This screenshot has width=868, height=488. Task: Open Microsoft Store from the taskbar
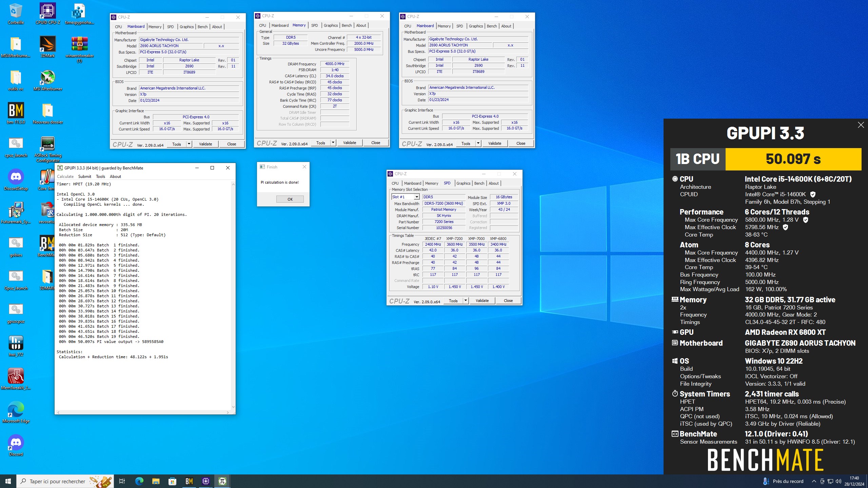[172, 481]
